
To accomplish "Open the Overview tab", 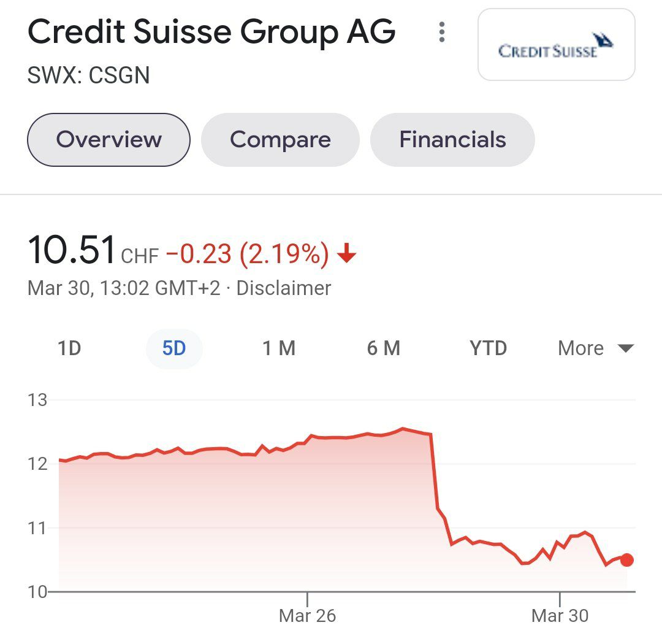I will click(x=108, y=139).
